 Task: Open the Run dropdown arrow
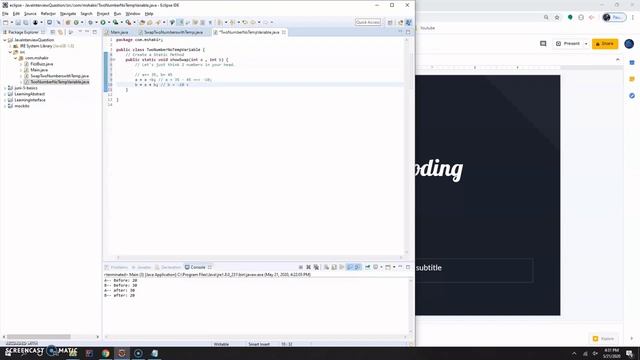(x=109, y=22)
